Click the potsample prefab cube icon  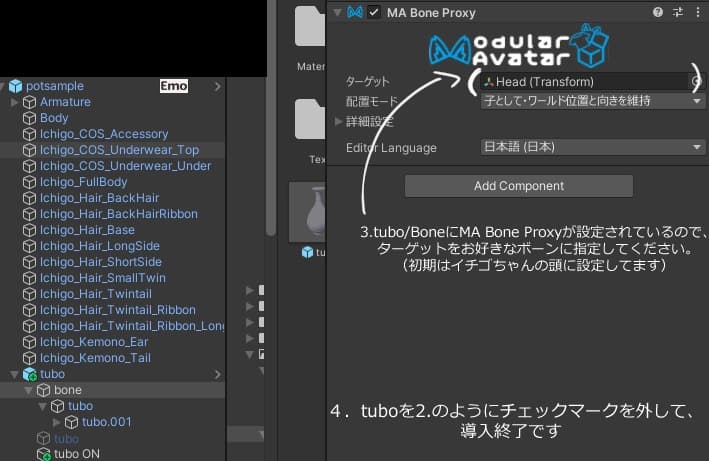tap(15, 86)
